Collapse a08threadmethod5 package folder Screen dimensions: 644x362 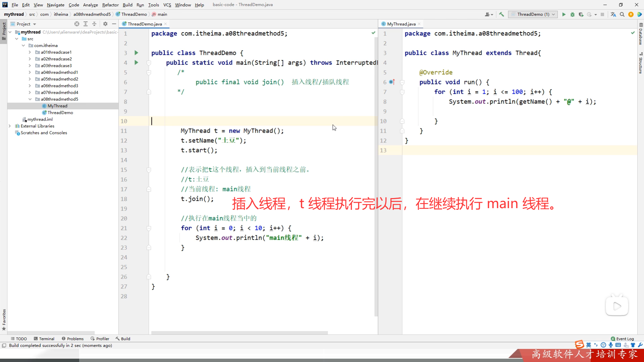tap(30, 99)
